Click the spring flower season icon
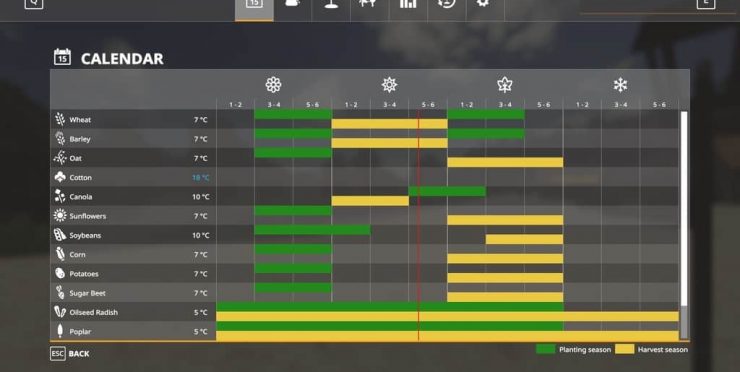The image size is (740, 372). 273,85
